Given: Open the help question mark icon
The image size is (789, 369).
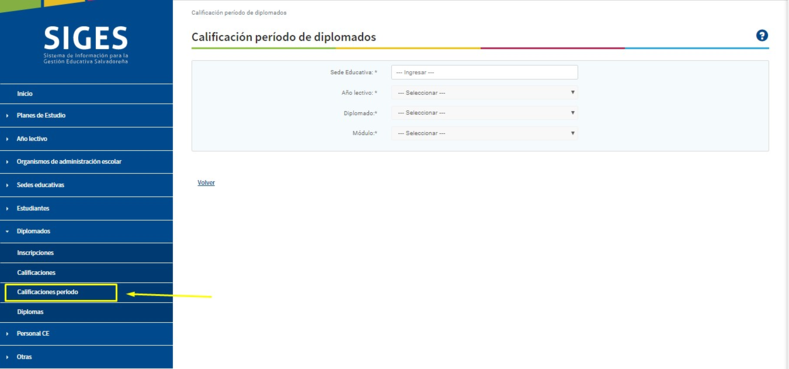Looking at the screenshot, I should pos(762,36).
